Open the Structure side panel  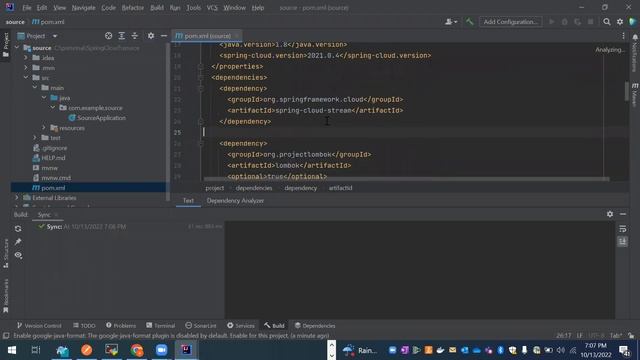pos(6,253)
